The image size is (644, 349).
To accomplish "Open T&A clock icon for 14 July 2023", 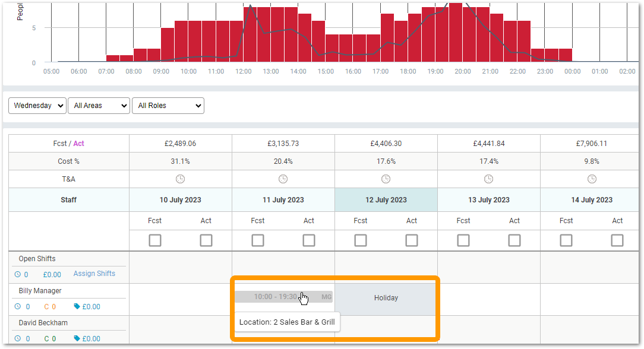I will [591, 179].
